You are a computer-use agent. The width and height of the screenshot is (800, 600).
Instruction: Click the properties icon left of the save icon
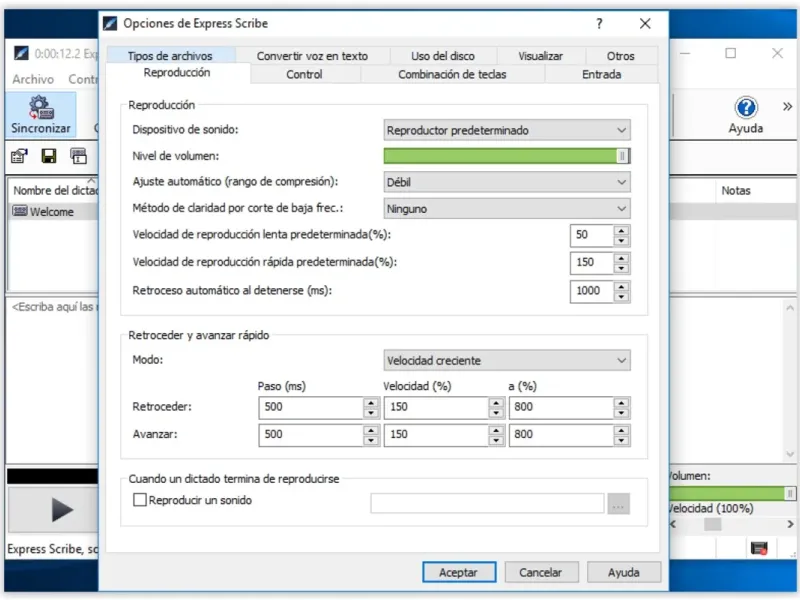19,156
